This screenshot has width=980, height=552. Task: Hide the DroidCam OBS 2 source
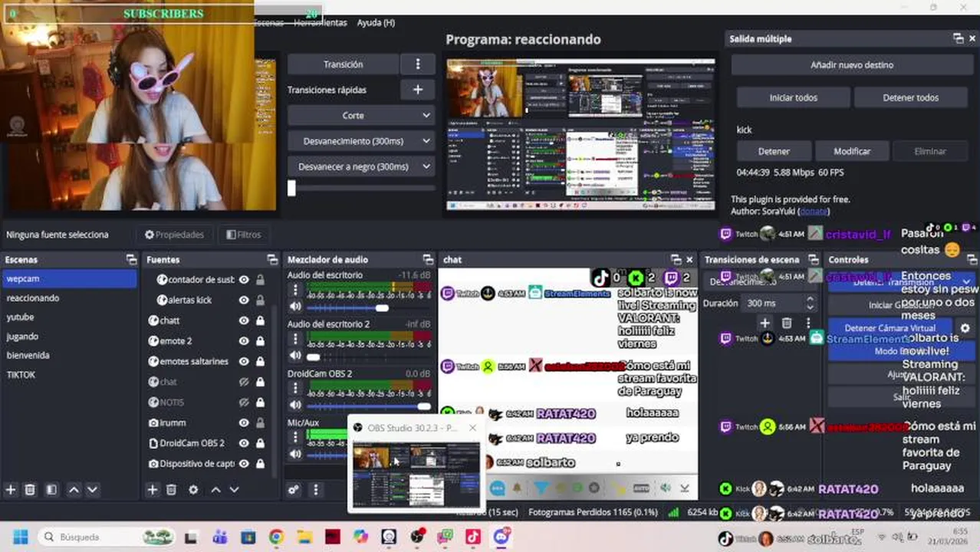[x=244, y=443]
